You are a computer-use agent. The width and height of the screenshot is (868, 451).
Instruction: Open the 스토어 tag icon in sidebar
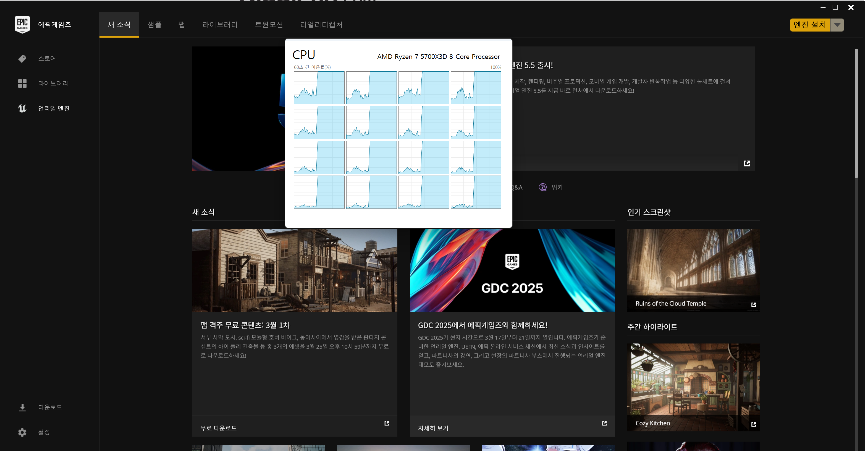click(x=22, y=59)
